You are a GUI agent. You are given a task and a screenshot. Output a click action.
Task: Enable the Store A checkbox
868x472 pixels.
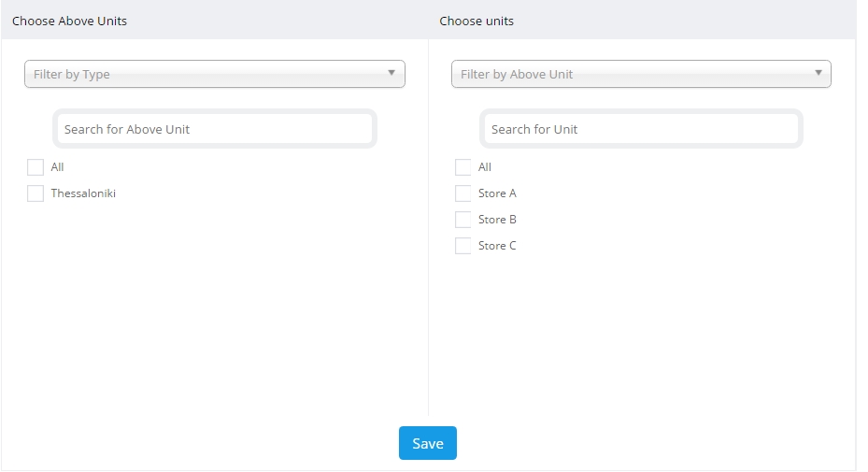click(x=462, y=193)
